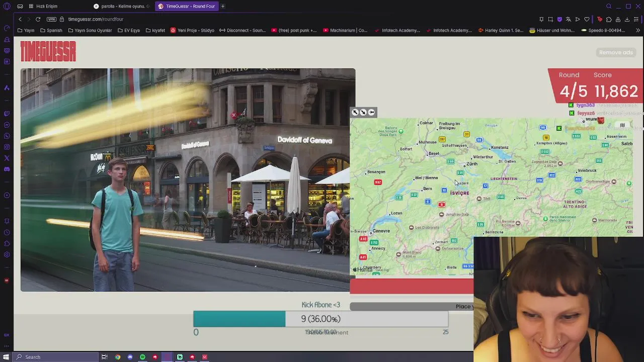
Task: Open a new tab with the plus button
Action: coord(222,6)
